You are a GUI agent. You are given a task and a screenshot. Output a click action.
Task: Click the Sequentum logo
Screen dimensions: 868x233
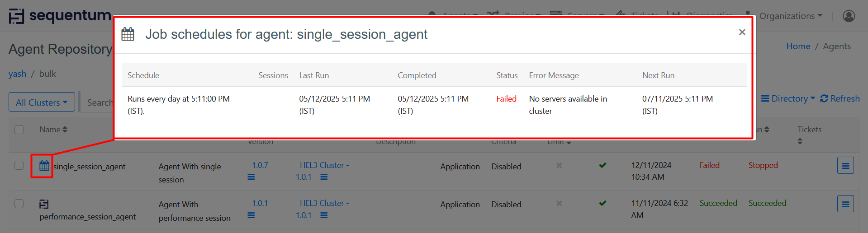coord(60,16)
